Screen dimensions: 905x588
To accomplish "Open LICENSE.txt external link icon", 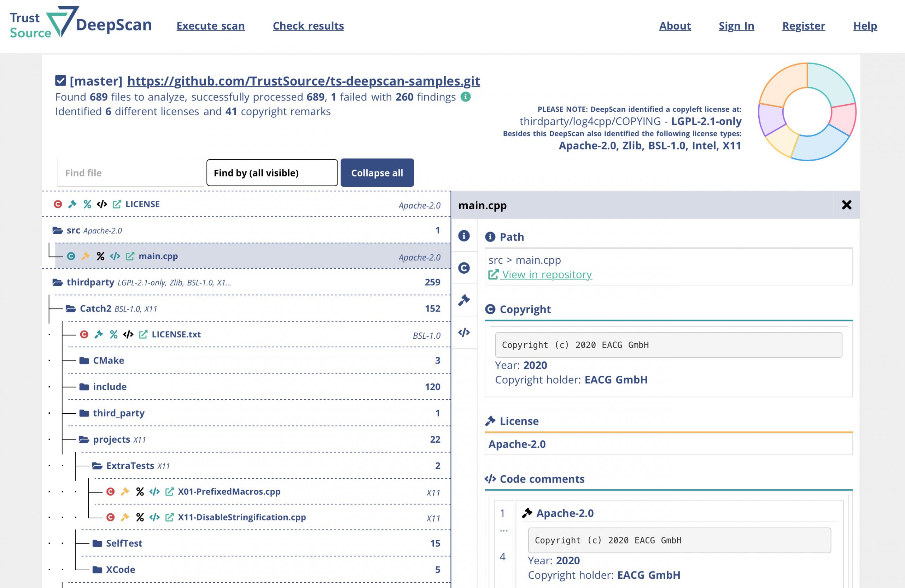I will pos(144,334).
